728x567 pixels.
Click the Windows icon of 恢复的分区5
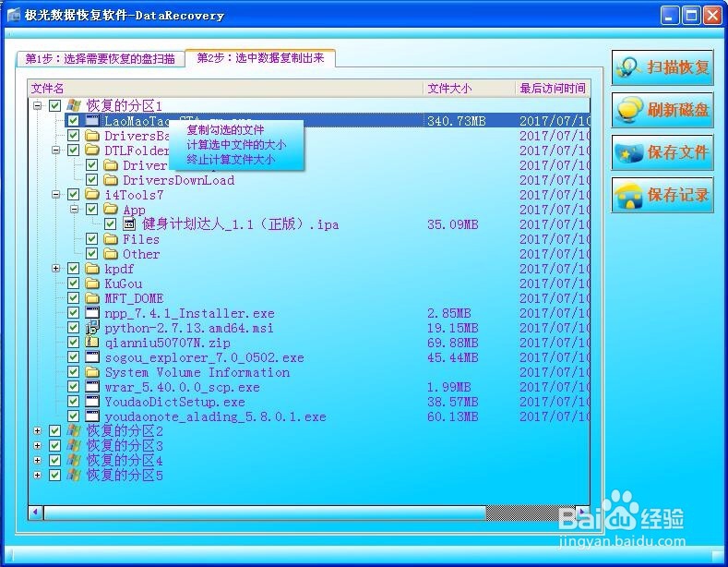(74, 475)
